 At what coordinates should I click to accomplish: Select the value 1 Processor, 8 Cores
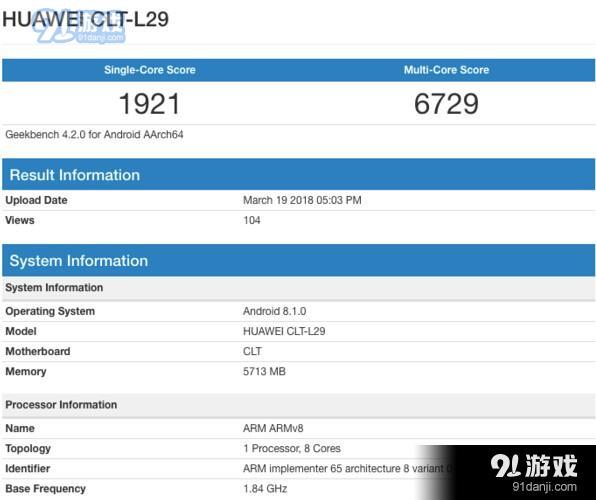click(x=292, y=449)
